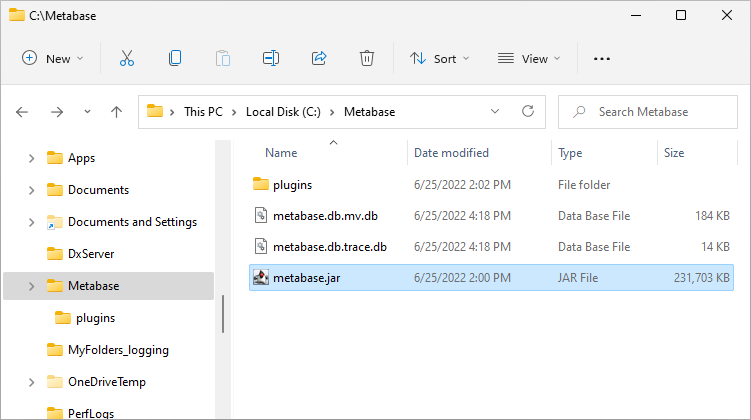This screenshot has width=751, height=420.
Task: Click the DxServer folder icon in tree
Action: point(55,253)
